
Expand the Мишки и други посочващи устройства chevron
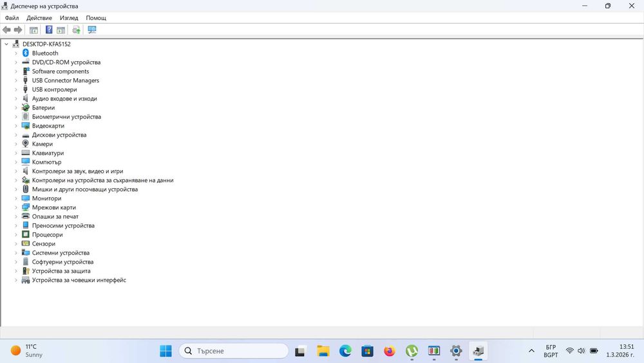pos(16,189)
